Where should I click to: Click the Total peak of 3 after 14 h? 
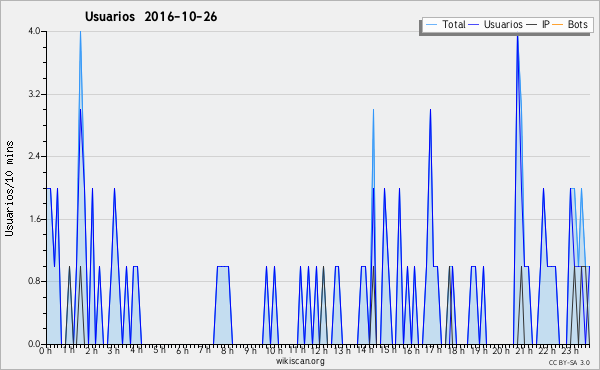[x=373, y=110]
